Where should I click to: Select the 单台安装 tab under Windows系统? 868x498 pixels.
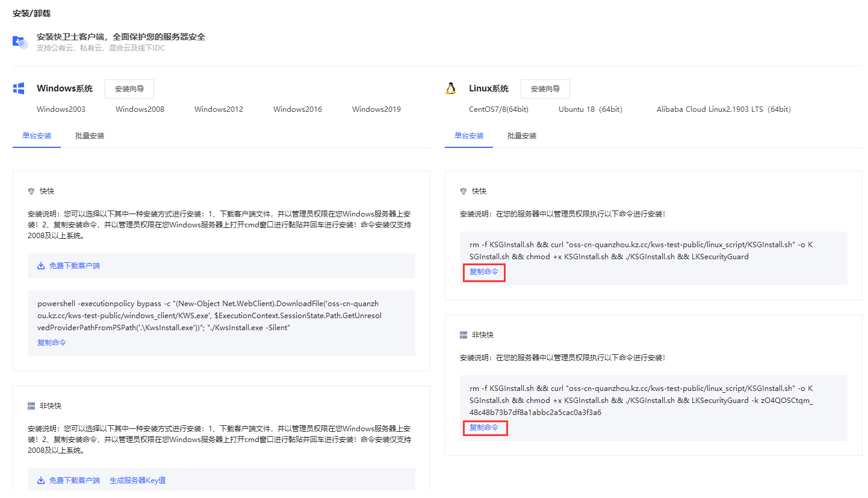click(x=37, y=136)
